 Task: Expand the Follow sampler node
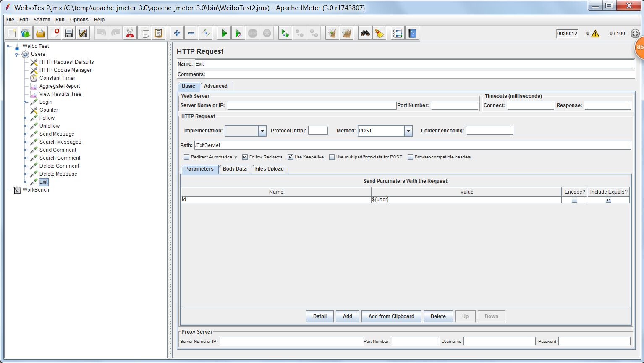pos(26,118)
